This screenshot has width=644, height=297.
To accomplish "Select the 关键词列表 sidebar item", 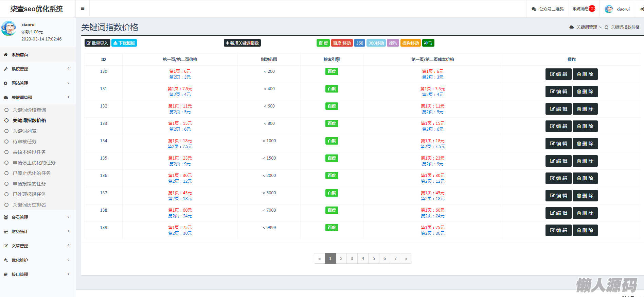I will point(24,131).
